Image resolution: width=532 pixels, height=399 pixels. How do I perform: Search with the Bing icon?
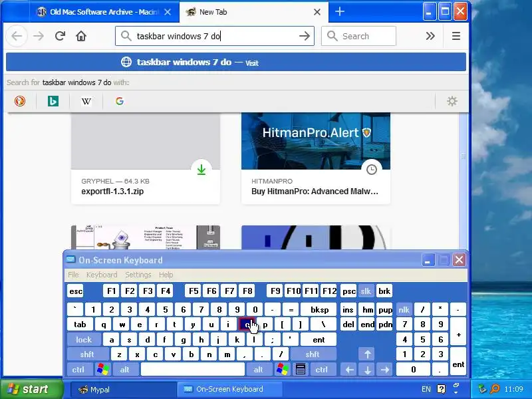(x=53, y=101)
